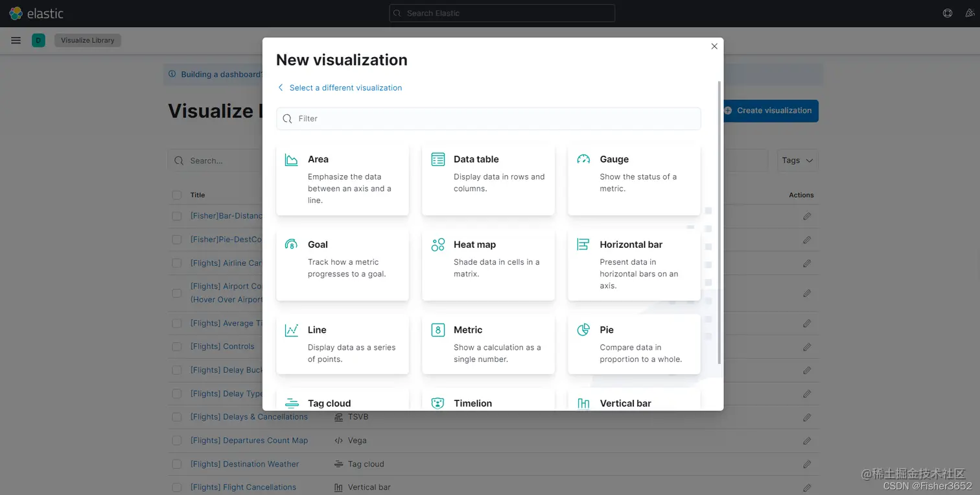Choose the Data table icon
This screenshot has height=495, width=980.
tap(438, 160)
